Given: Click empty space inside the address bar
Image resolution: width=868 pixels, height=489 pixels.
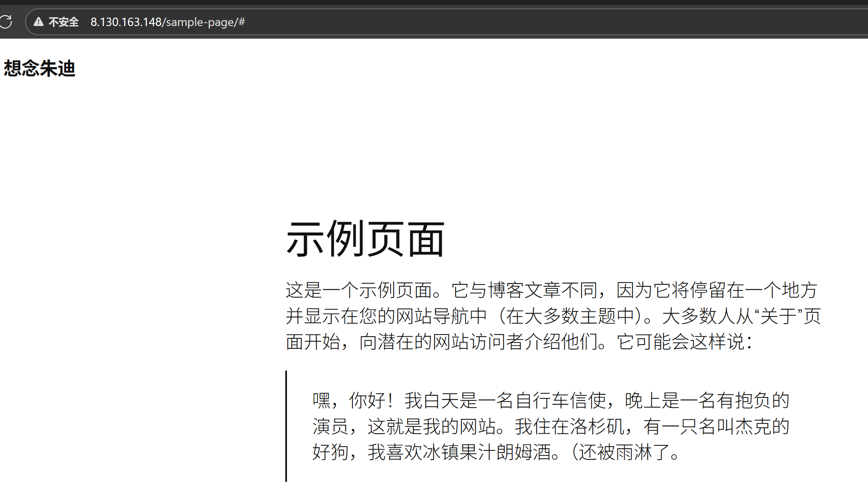Looking at the screenshot, I should pyautogui.click(x=503, y=22).
